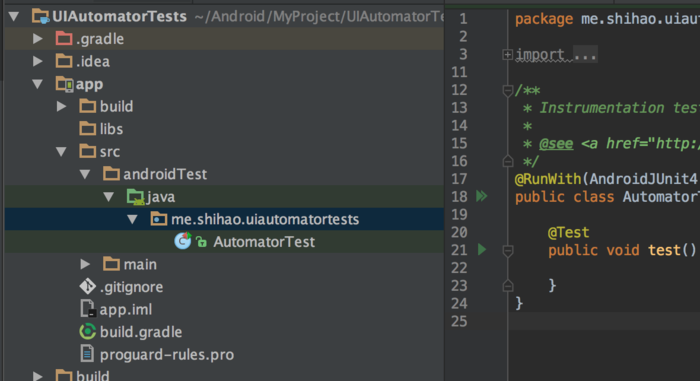Viewport: 700px width, 381px height.
Task: Click the proguard-rules.pro file icon
Action: [x=87, y=354]
